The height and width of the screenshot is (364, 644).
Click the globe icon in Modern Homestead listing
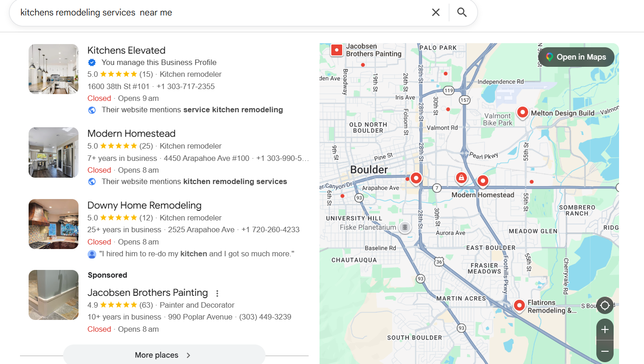tap(92, 181)
